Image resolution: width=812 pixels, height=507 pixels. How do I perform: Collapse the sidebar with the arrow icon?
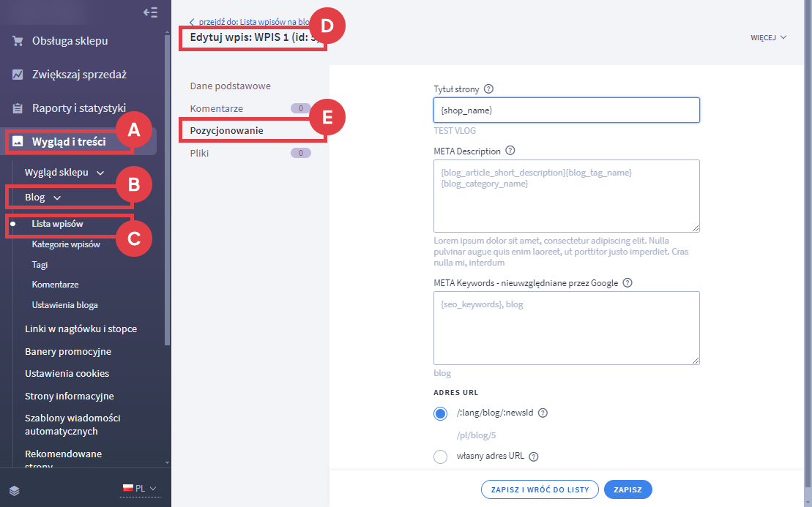[150, 12]
